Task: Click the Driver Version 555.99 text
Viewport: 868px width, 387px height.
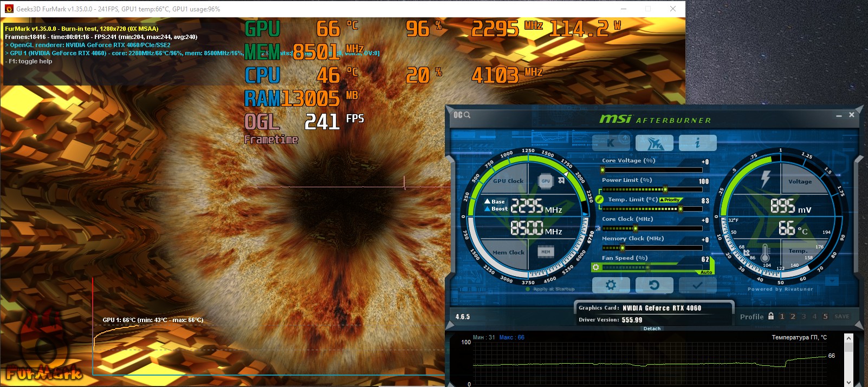Action: 632,320
